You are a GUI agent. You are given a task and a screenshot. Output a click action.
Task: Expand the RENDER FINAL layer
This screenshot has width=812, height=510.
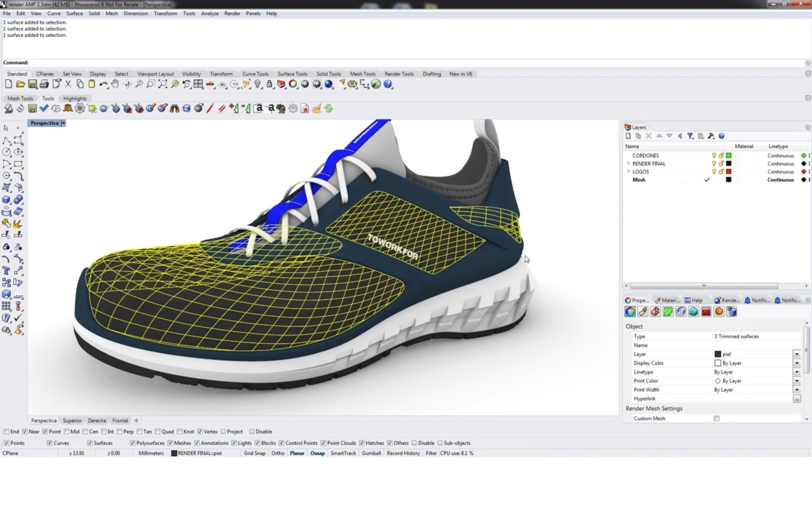pos(628,163)
